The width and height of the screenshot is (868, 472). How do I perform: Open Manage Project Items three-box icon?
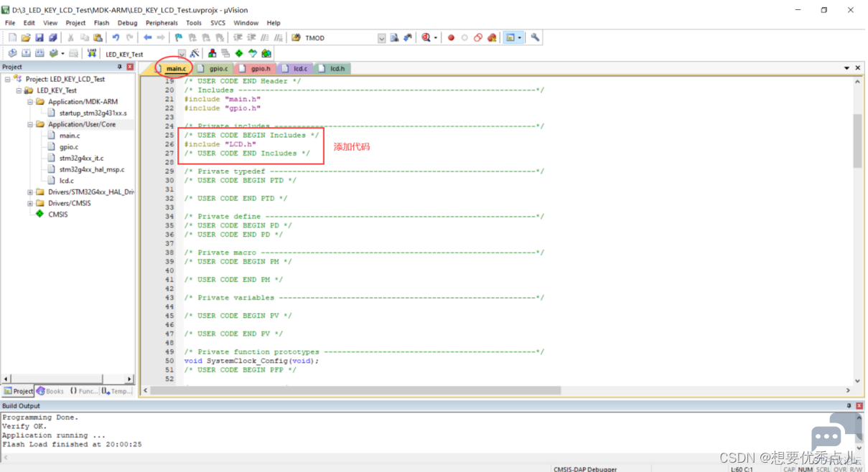click(213, 53)
